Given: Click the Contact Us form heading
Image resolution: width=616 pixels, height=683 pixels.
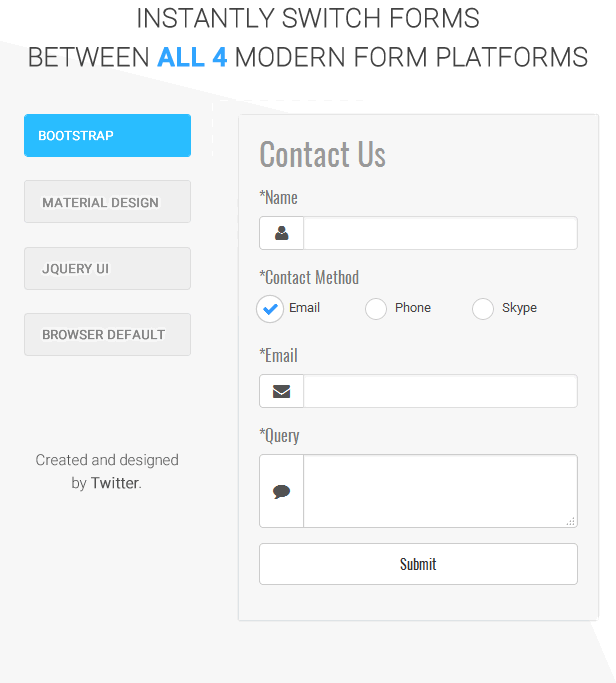Looking at the screenshot, I should [322, 154].
